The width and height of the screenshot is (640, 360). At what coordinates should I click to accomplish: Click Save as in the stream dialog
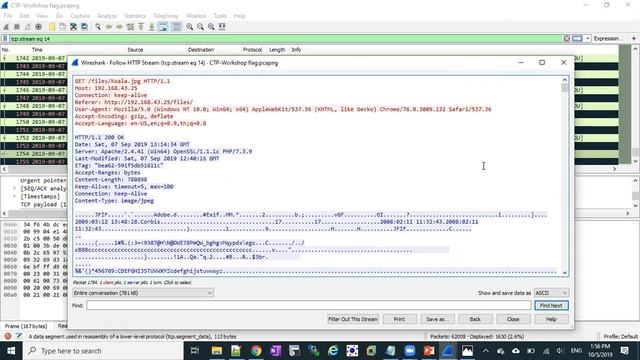click(437, 319)
